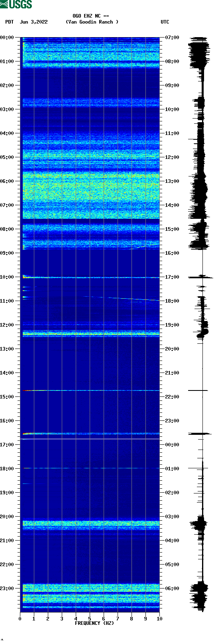The image size is (220, 644).
Task: Click the 13:00 PDT time label on left axis
Action: pyautogui.click(x=7, y=349)
